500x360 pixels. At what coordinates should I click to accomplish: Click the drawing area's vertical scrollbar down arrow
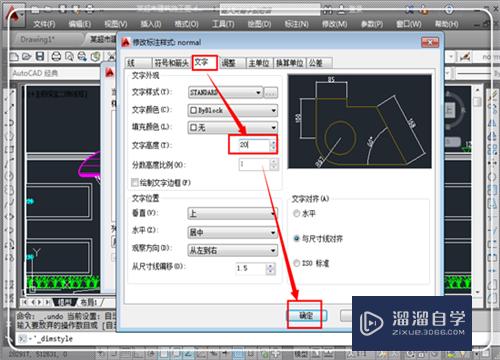477,292
